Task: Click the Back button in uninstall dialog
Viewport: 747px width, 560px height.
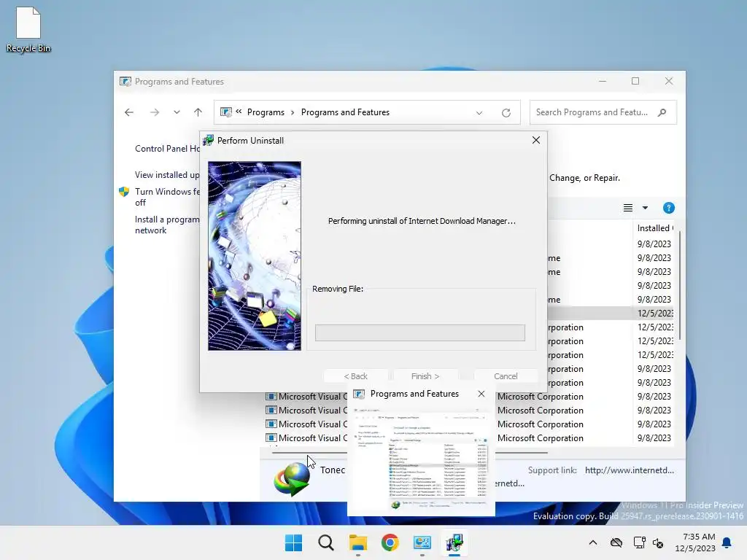Action: (x=356, y=376)
